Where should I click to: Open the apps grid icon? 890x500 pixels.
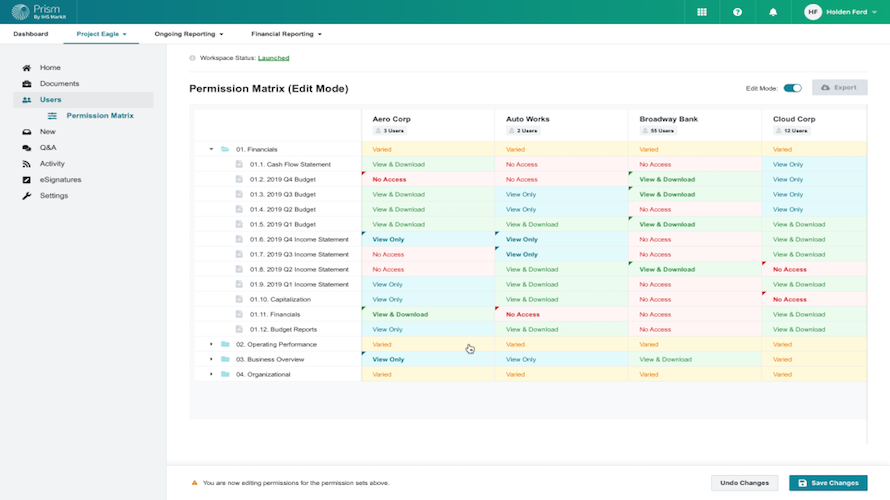tap(702, 12)
